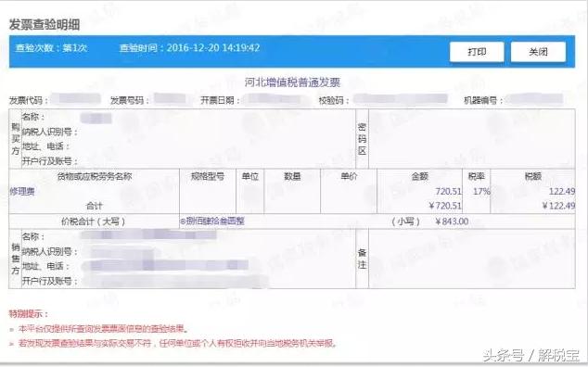Click the seller 开户行及账号 label
The image size is (588, 367).
(50, 281)
